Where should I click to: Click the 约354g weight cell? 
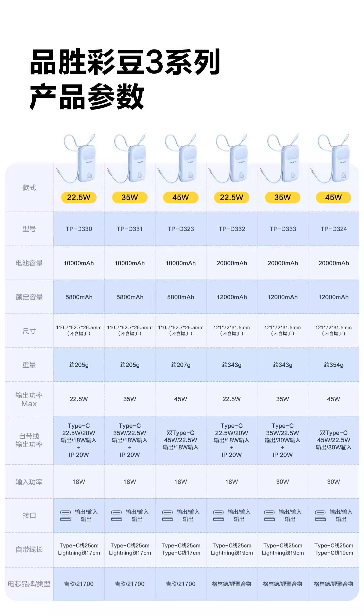point(333,365)
